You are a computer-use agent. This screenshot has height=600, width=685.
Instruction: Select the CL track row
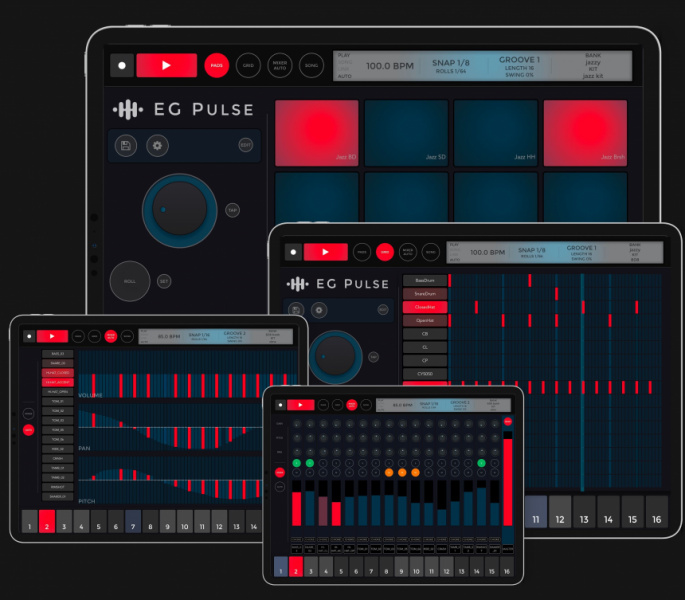pos(425,347)
